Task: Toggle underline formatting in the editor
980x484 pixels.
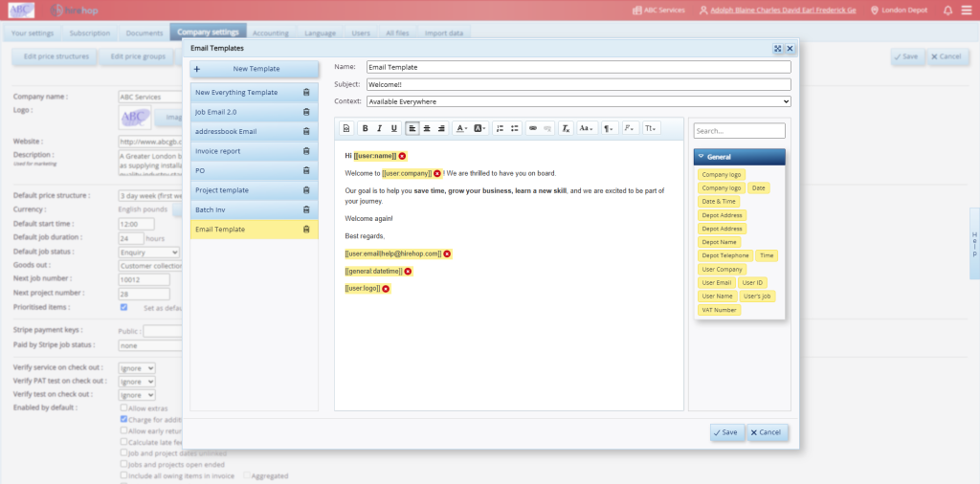Action: [x=393, y=128]
